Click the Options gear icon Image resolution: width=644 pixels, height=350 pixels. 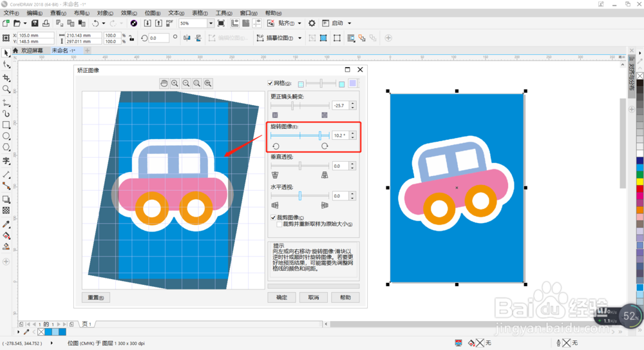click(x=312, y=23)
